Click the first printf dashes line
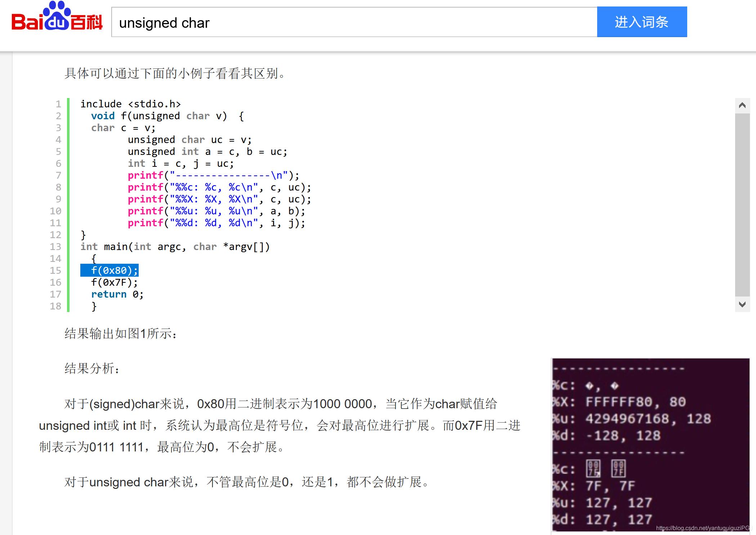 (x=213, y=175)
